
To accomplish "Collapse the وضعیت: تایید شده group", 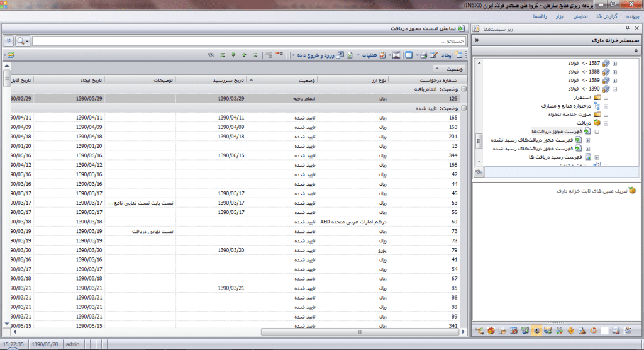I will [464, 108].
